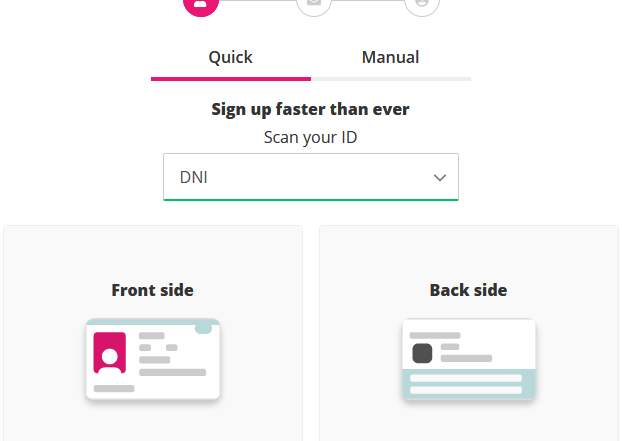Switch to the Manual tab
The width and height of the screenshot is (622, 441).
pyautogui.click(x=391, y=58)
